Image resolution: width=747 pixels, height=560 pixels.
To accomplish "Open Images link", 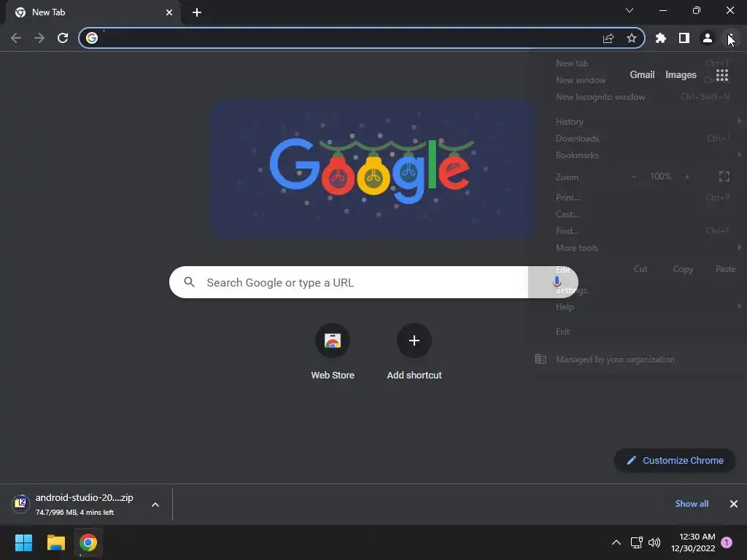I will pyautogui.click(x=681, y=75).
